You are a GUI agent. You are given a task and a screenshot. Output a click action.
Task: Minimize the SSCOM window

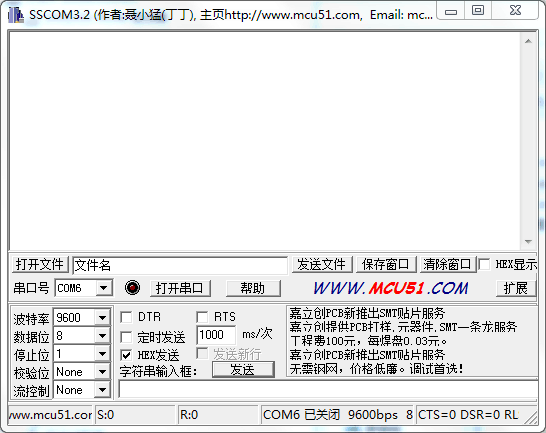coord(451,11)
